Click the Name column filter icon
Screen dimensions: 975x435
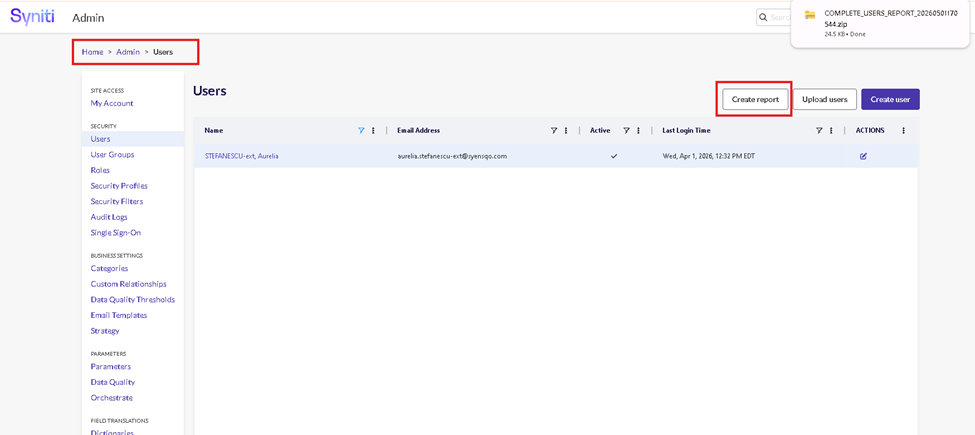pos(361,131)
